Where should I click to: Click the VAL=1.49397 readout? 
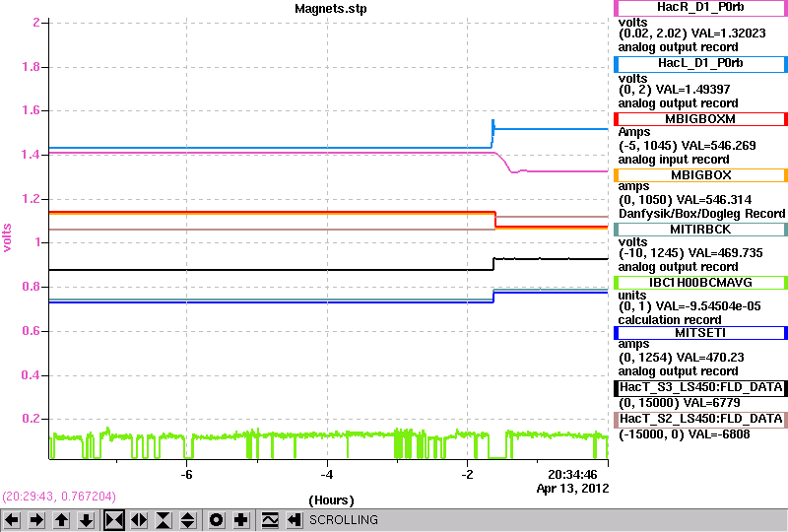[693, 90]
